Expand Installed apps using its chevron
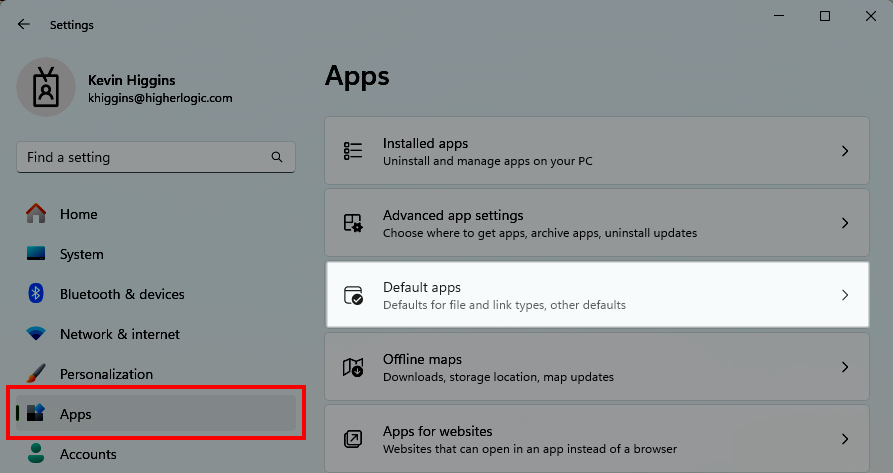Image resolution: width=893 pixels, height=473 pixels. [844, 151]
